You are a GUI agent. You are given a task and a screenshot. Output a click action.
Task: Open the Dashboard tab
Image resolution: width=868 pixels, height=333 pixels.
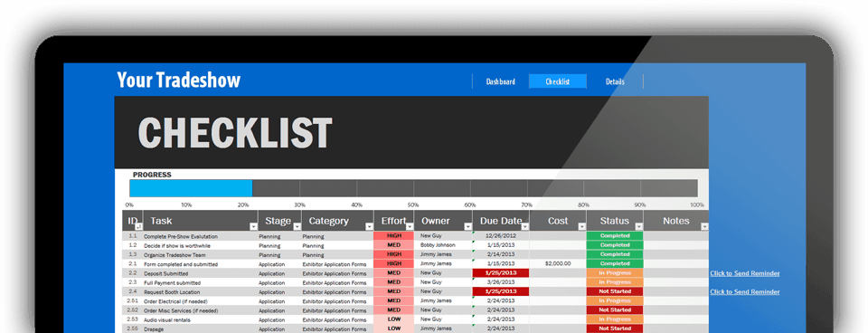coord(500,81)
